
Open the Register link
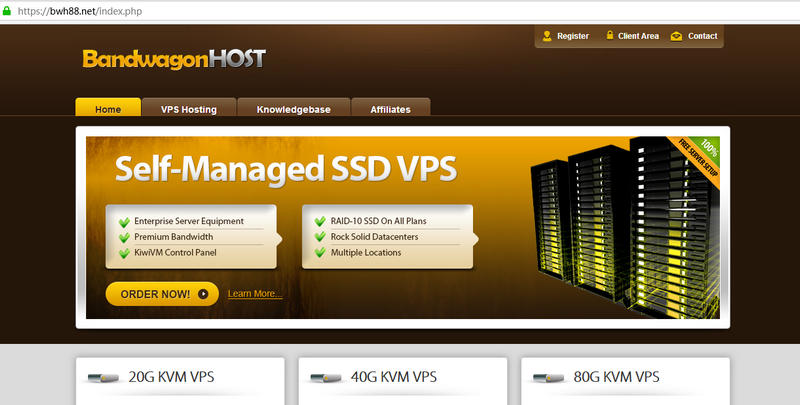point(573,36)
